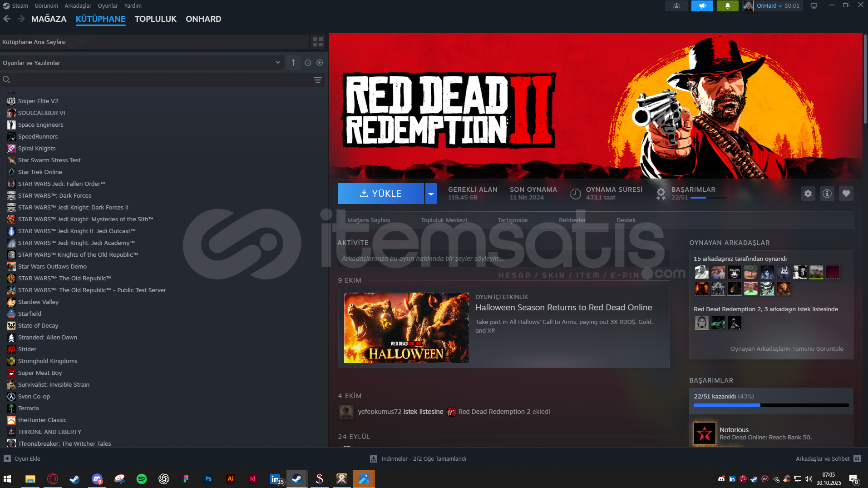This screenshot has height=488, width=868.
Task: Open the game settings gear
Action: coord(808,194)
